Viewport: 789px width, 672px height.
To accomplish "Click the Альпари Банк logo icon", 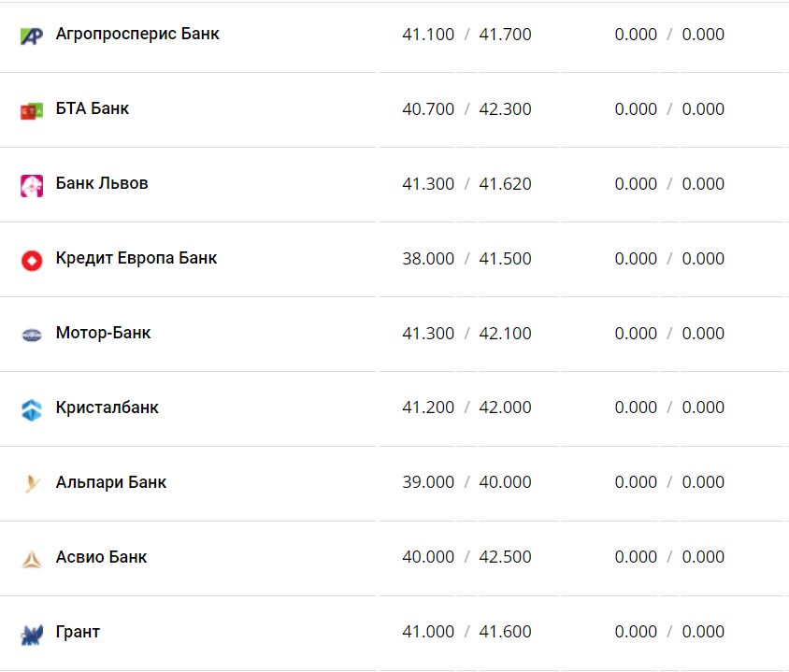I will (x=32, y=484).
